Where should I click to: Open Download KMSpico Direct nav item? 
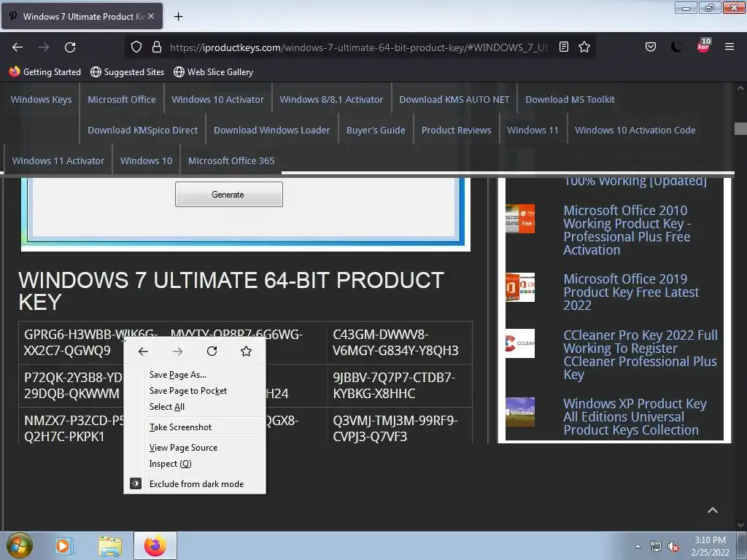(142, 130)
